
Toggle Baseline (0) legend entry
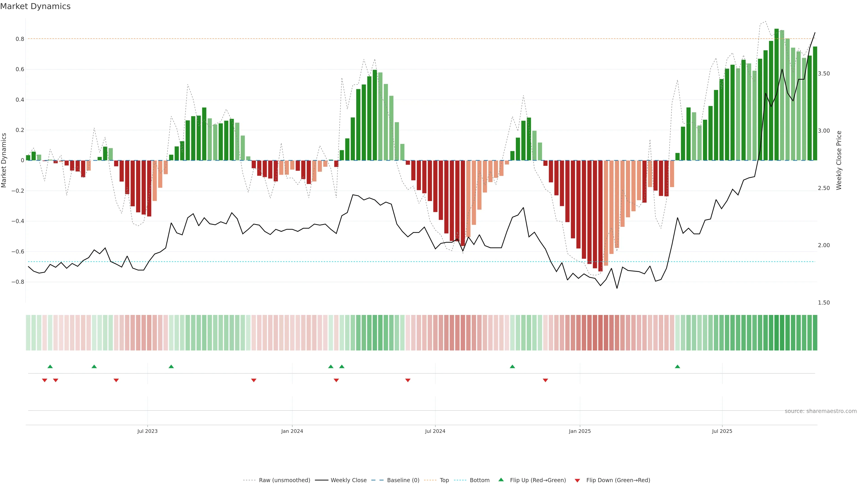click(x=403, y=480)
